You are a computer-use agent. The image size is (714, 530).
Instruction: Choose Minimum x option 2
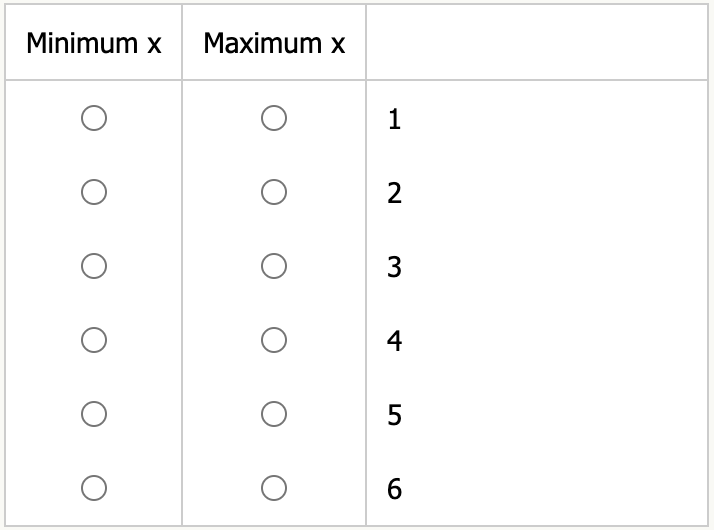point(94,192)
